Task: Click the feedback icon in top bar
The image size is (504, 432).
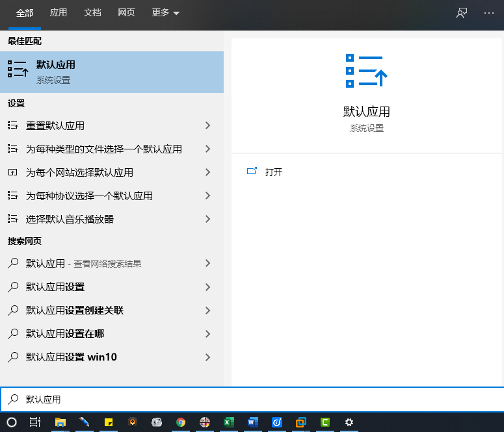Action: tap(462, 13)
